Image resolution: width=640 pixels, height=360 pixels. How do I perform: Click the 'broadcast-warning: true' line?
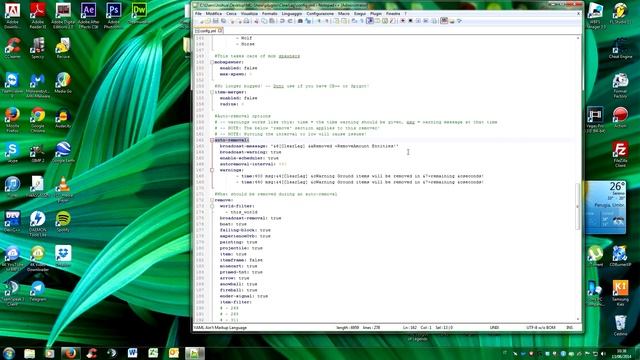[250, 152]
